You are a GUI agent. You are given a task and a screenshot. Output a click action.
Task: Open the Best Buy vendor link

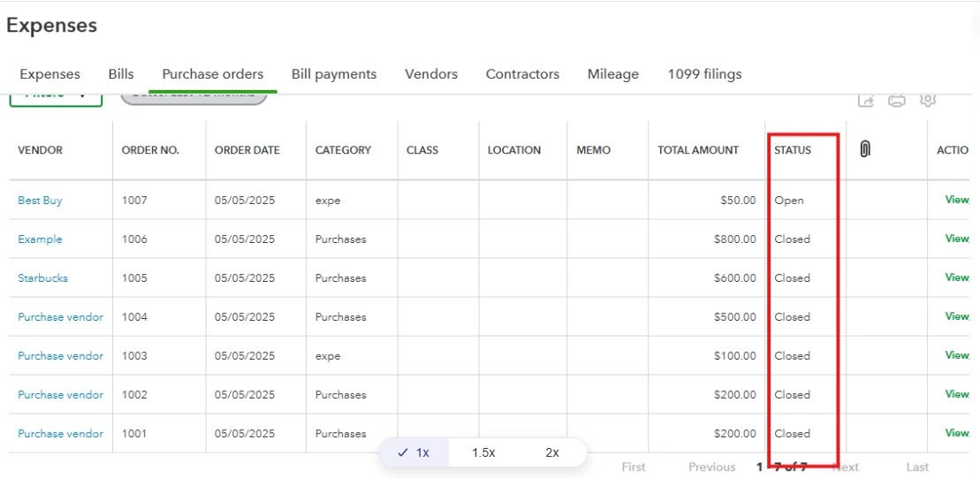pyautogui.click(x=40, y=201)
